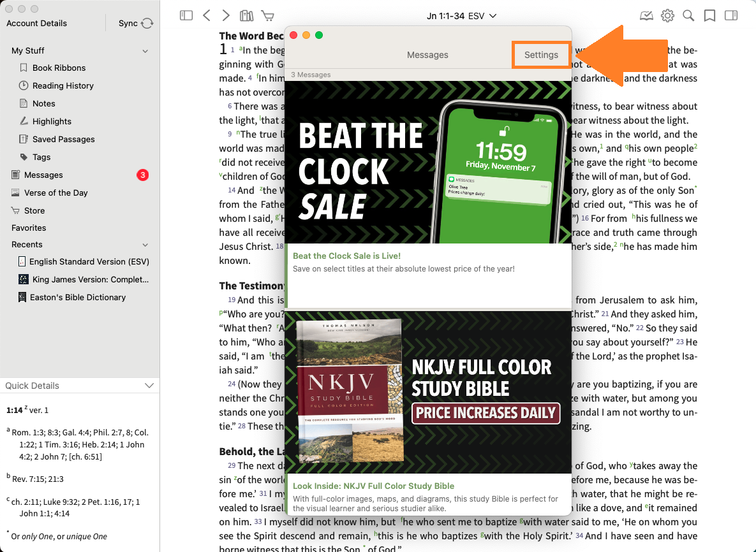Go forward with the right arrow
756x552 pixels.
[x=226, y=15]
